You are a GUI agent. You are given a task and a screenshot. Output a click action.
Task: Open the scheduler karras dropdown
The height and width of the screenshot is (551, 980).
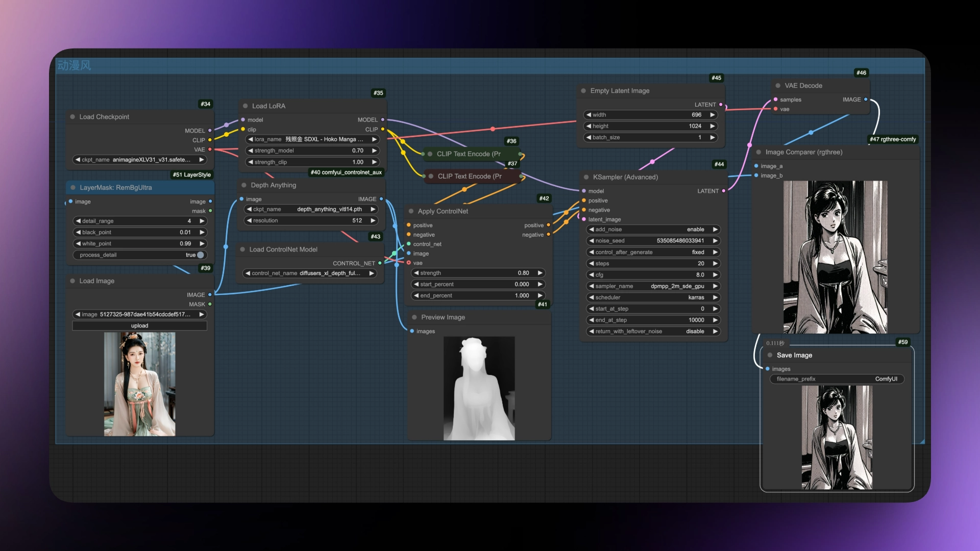tap(652, 297)
